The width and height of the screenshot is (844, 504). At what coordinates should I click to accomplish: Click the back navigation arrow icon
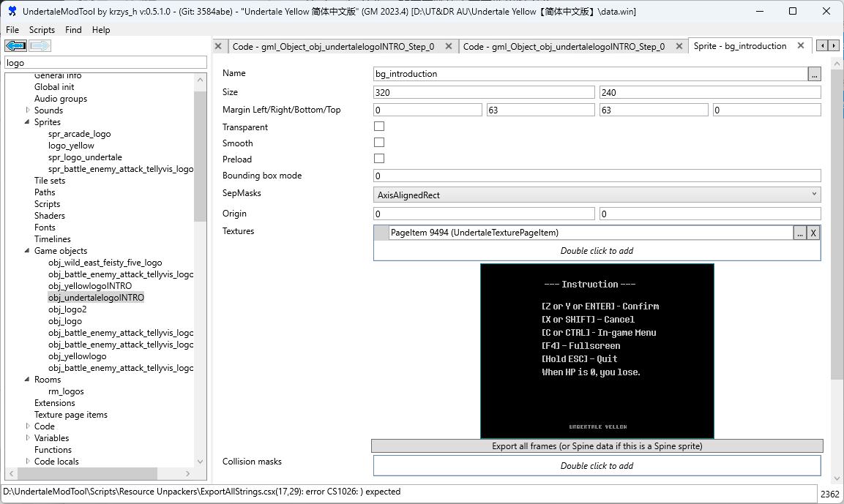16,46
